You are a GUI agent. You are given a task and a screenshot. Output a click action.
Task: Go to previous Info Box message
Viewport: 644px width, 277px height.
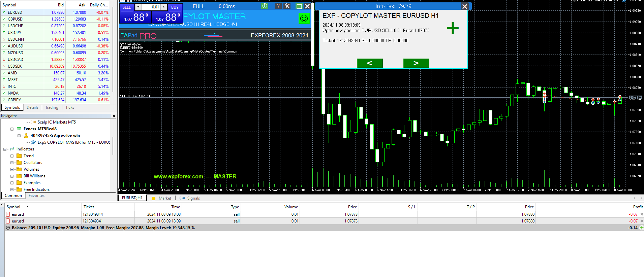370,63
